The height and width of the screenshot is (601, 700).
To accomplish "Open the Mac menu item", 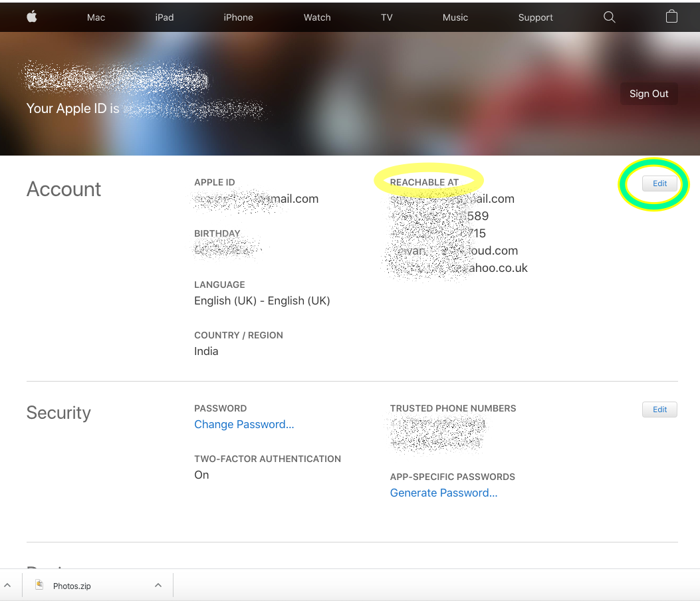I will tap(96, 17).
